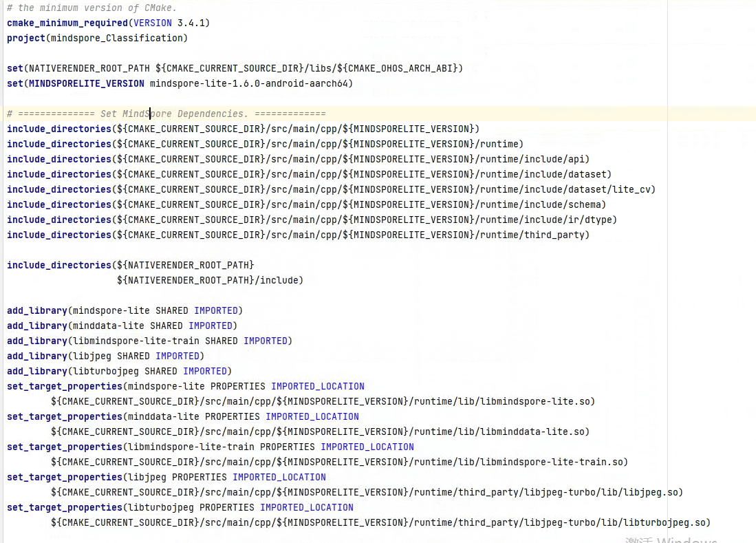Click the path ending in libminddata-lite.so)
The width and height of the screenshot is (756, 543).
[x=320, y=432]
